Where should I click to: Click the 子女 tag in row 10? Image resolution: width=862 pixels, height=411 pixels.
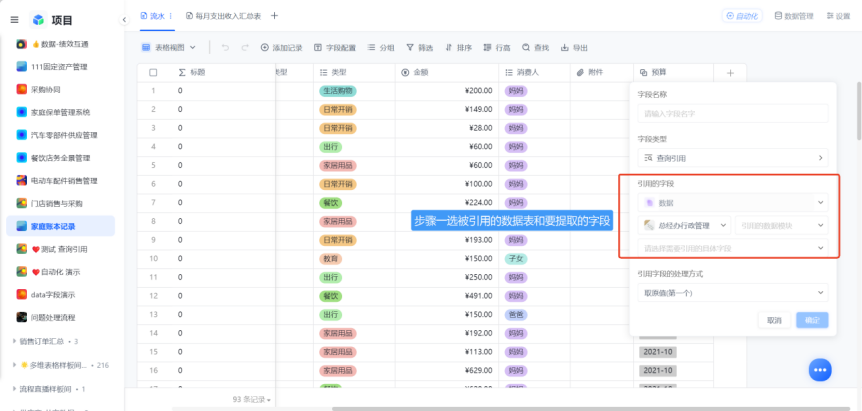pos(516,259)
